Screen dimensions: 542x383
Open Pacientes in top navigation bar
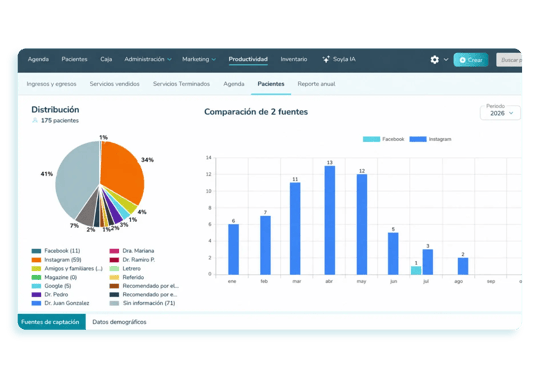click(x=74, y=59)
